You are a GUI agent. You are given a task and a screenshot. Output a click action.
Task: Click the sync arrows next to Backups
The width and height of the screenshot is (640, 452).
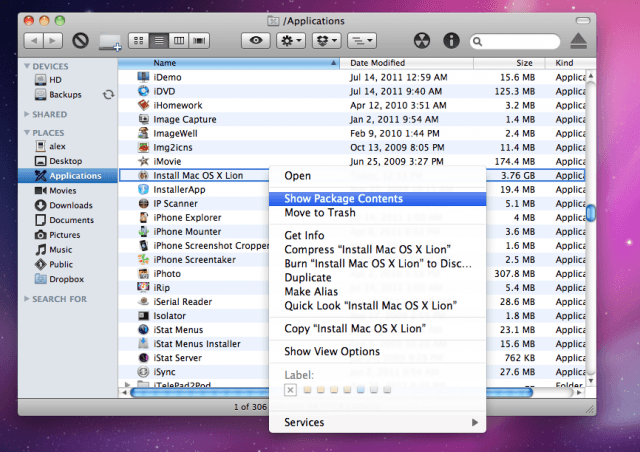click(x=108, y=95)
